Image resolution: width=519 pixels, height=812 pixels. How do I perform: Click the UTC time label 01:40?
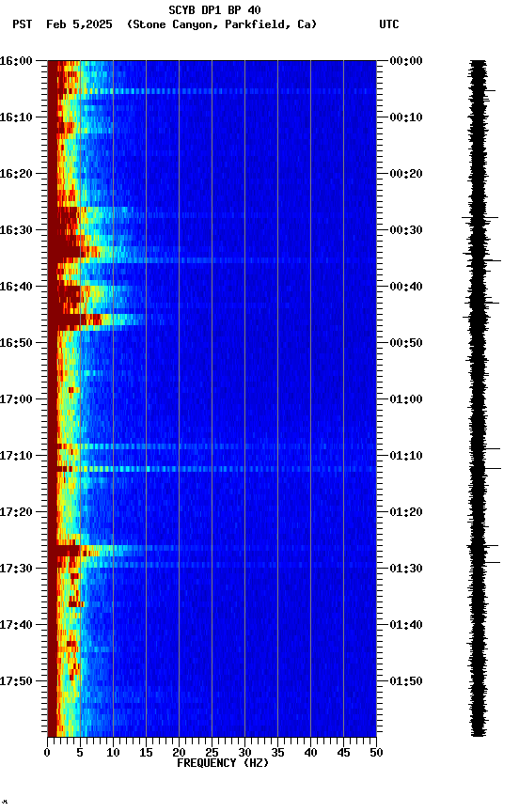(406, 625)
